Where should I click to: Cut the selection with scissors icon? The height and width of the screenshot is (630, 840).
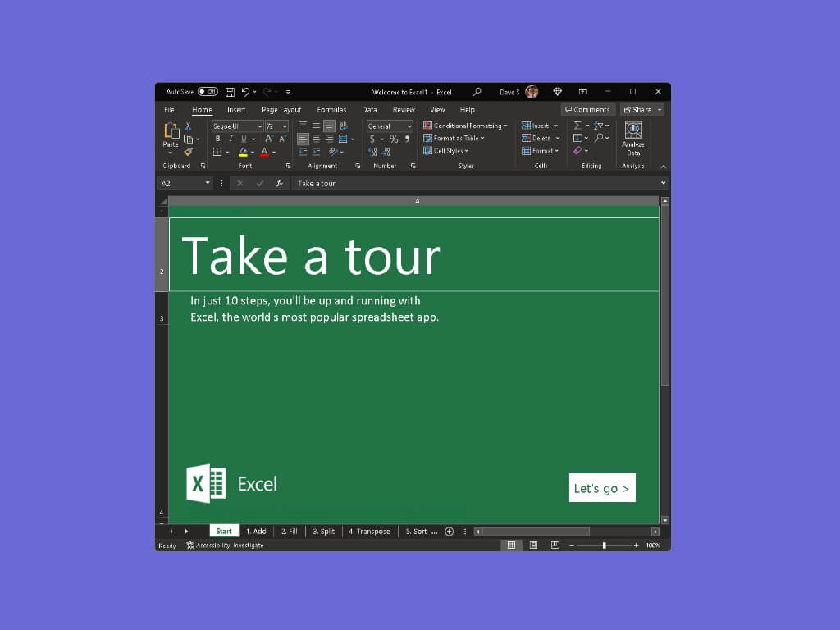188,126
